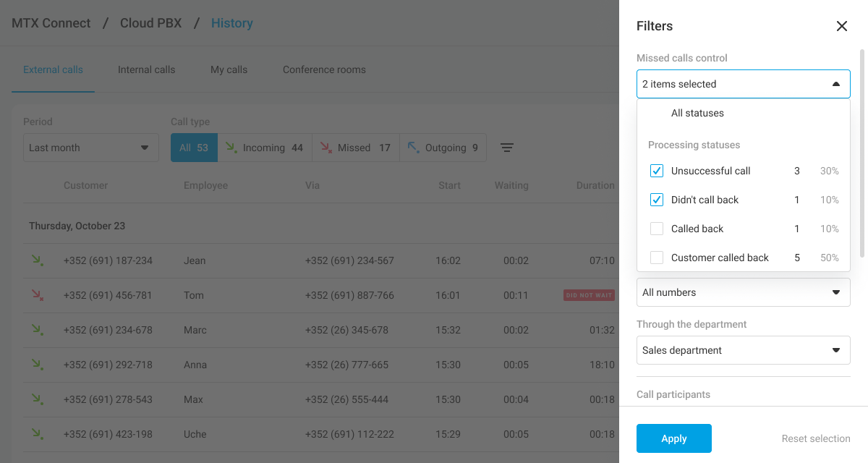Open the Last month period dropdown
The image size is (868, 463).
[x=90, y=148]
